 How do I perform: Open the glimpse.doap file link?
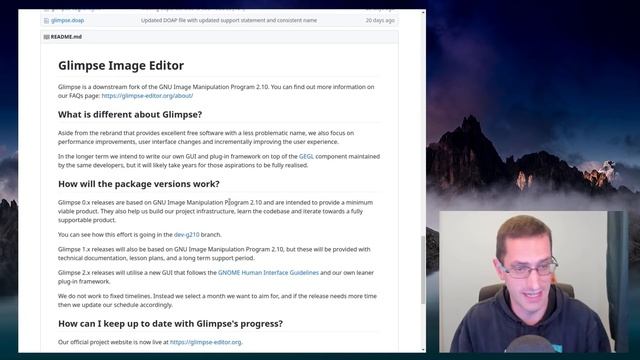67,20
